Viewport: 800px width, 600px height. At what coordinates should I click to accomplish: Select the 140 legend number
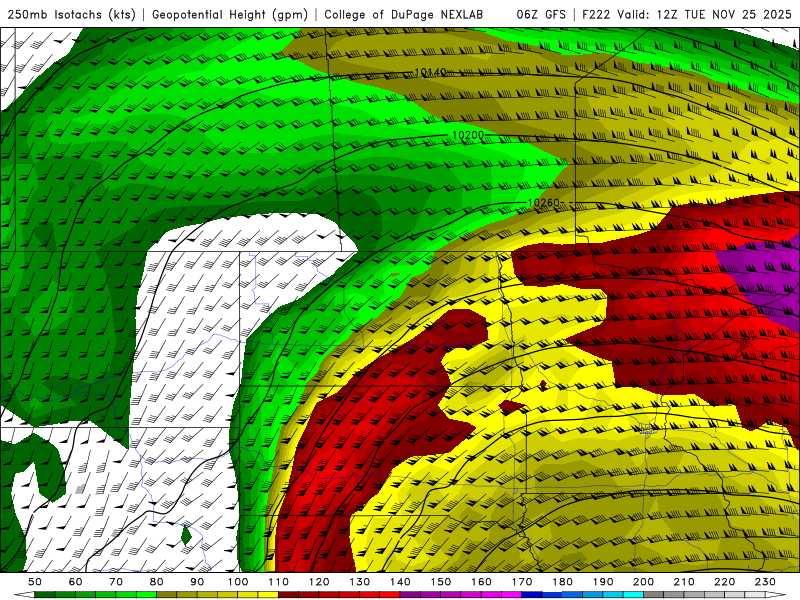[x=400, y=582]
